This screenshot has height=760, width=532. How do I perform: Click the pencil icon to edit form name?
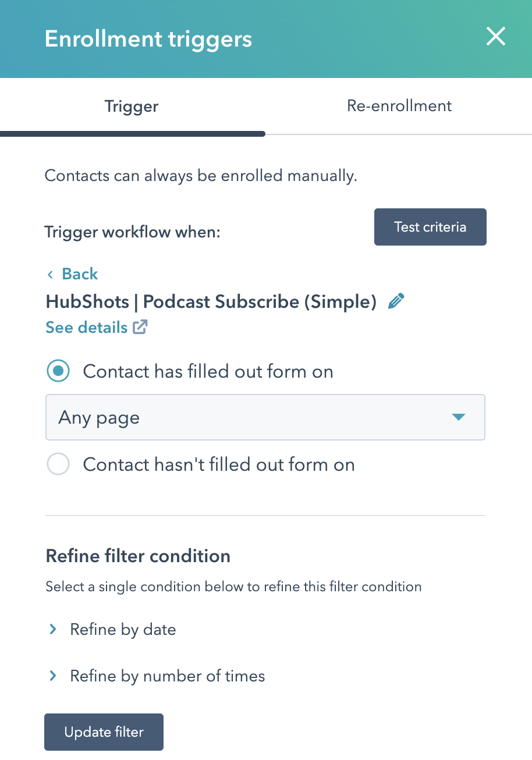(x=396, y=301)
